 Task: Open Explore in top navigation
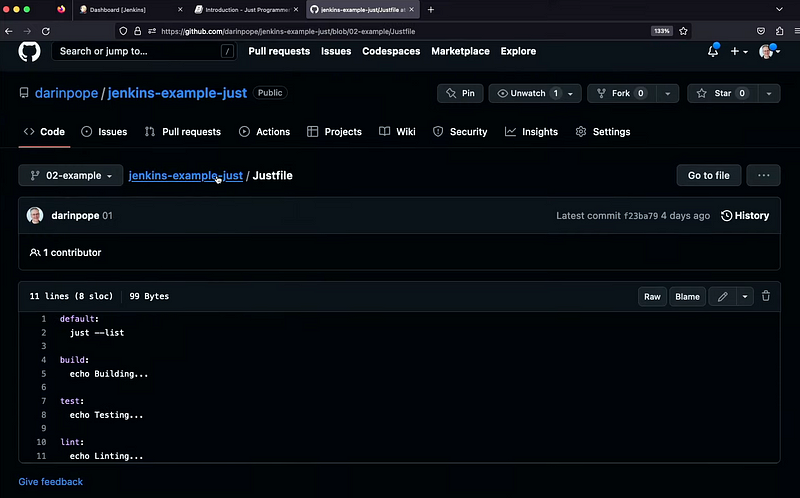point(518,51)
